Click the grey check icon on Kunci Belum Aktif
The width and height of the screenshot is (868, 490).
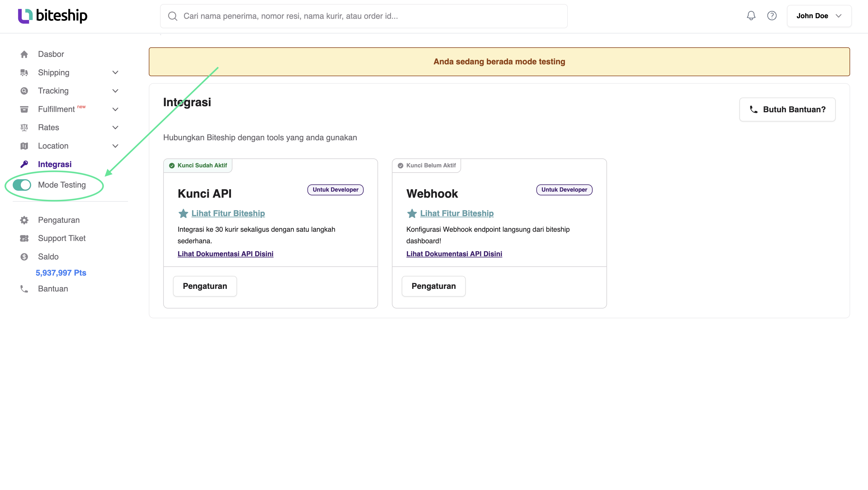coord(400,166)
